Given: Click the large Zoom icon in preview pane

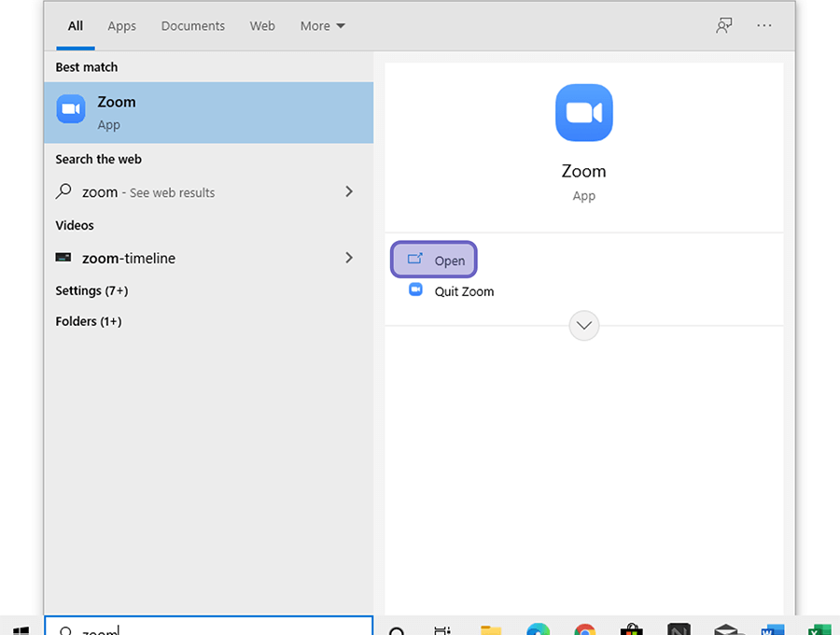Looking at the screenshot, I should 584,113.
